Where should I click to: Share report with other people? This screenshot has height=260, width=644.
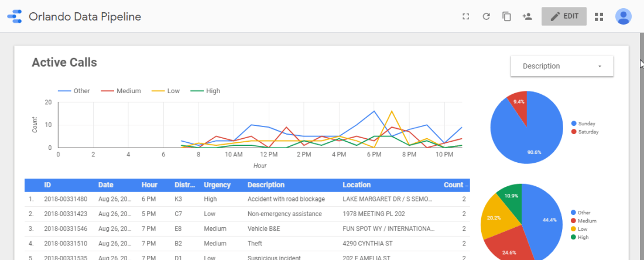coord(527,16)
